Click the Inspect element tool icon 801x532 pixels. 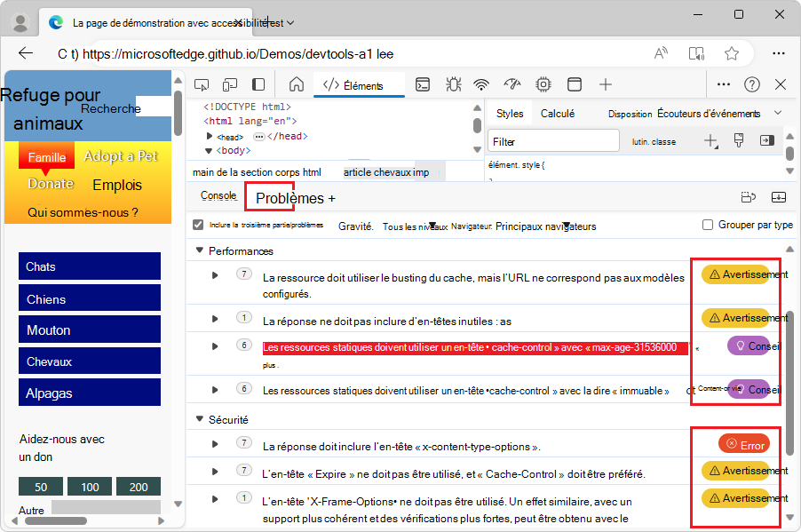coord(202,84)
